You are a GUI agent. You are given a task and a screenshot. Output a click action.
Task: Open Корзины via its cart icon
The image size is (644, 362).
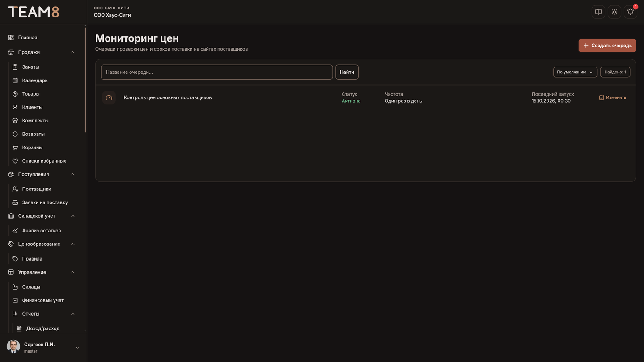click(15, 147)
